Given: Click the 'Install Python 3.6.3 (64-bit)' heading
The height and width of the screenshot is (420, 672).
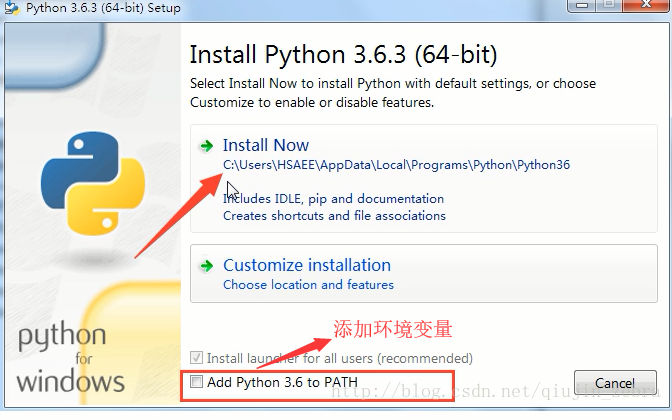Looking at the screenshot, I should (x=343, y=55).
